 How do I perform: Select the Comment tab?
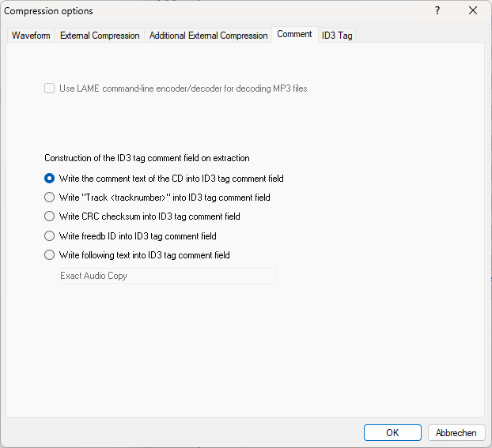(294, 35)
